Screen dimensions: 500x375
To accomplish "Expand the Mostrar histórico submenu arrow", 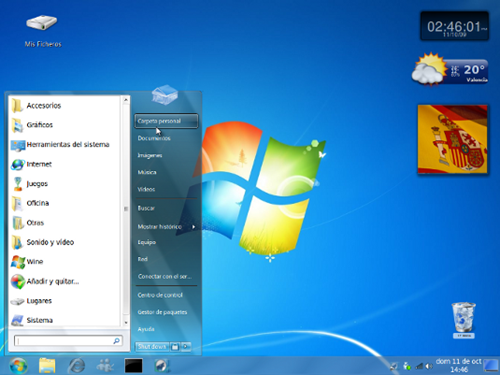I will coord(193,227).
